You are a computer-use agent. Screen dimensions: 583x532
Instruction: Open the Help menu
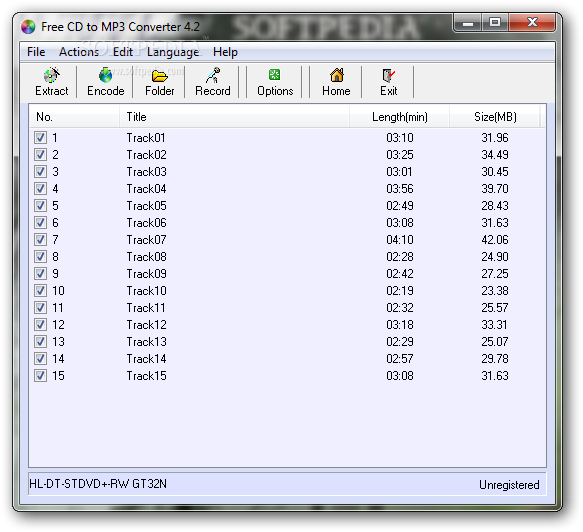tap(225, 52)
